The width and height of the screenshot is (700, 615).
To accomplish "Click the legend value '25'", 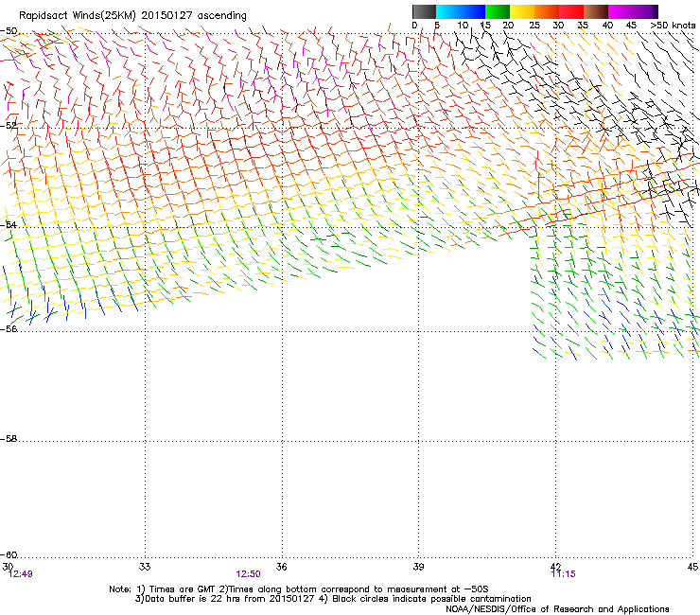I will tap(534, 26).
